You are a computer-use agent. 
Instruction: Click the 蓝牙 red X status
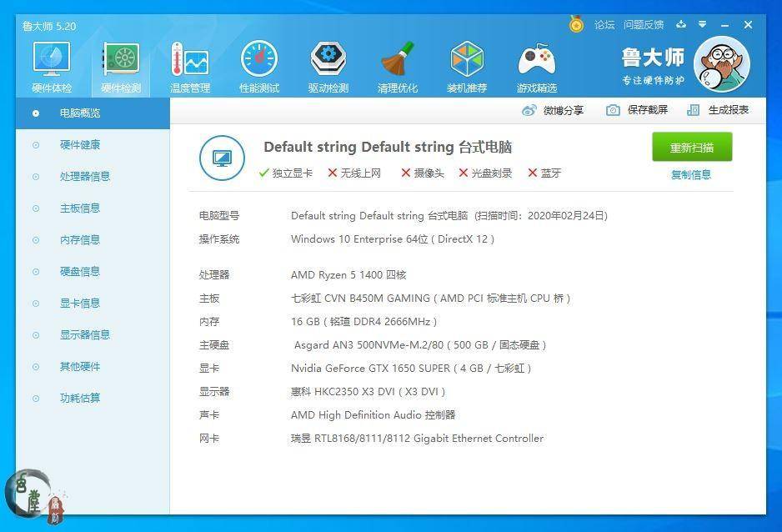544,173
